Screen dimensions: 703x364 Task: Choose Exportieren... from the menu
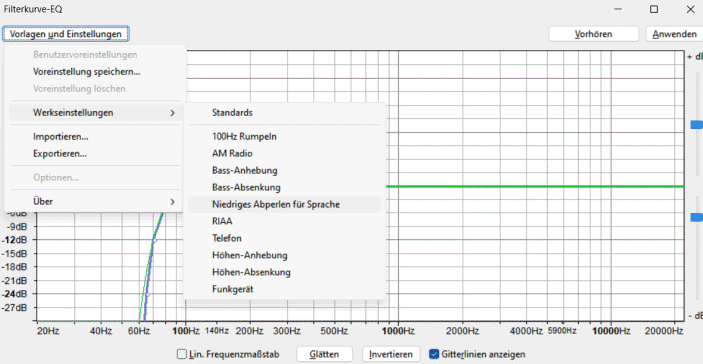pos(60,154)
